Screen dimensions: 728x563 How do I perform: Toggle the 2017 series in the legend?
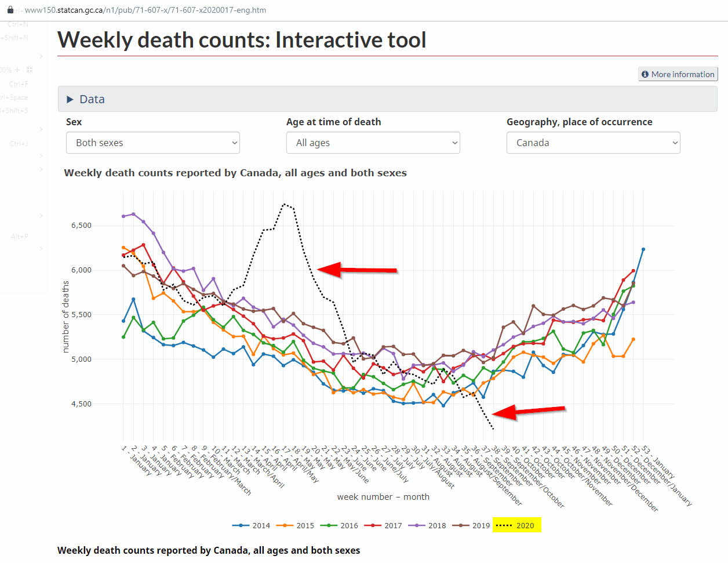[x=384, y=525]
